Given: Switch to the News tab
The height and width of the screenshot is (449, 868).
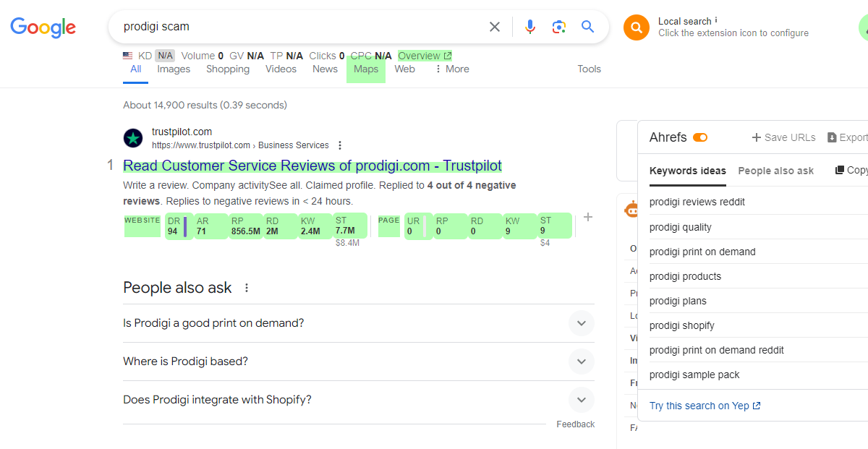Looking at the screenshot, I should point(325,69).
